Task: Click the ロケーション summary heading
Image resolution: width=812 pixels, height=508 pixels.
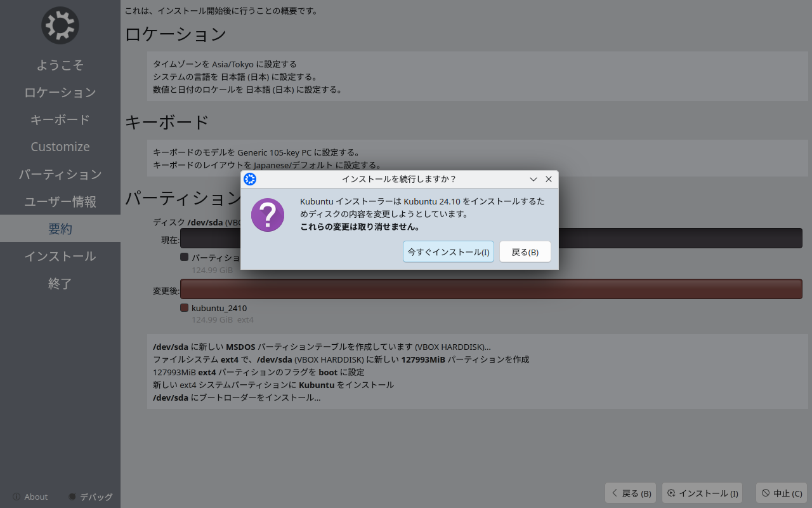Action: (176, 34)
